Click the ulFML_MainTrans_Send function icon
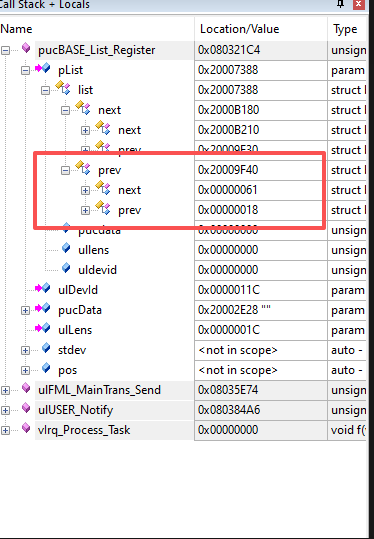The width and height of the screenshot is (374, 539). 26,388
